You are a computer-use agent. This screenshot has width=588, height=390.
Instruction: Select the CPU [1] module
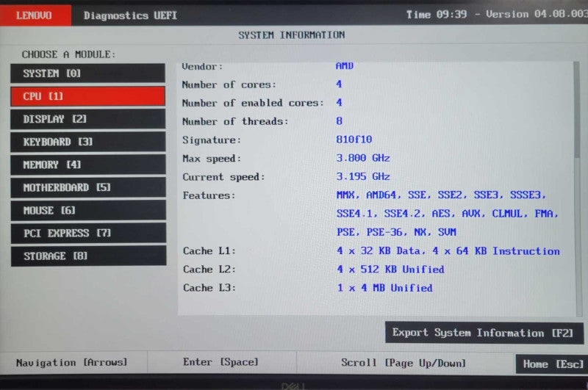click(87, 96)
